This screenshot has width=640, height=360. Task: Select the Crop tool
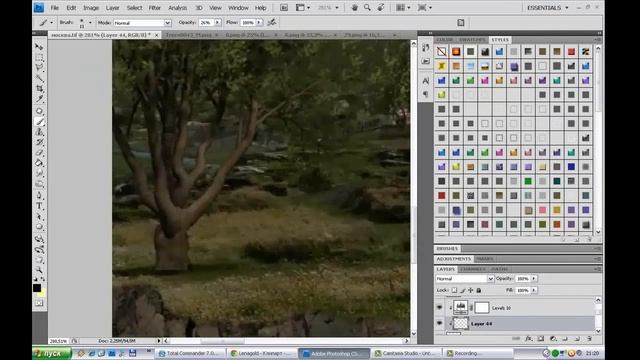(x=39, y=88)
